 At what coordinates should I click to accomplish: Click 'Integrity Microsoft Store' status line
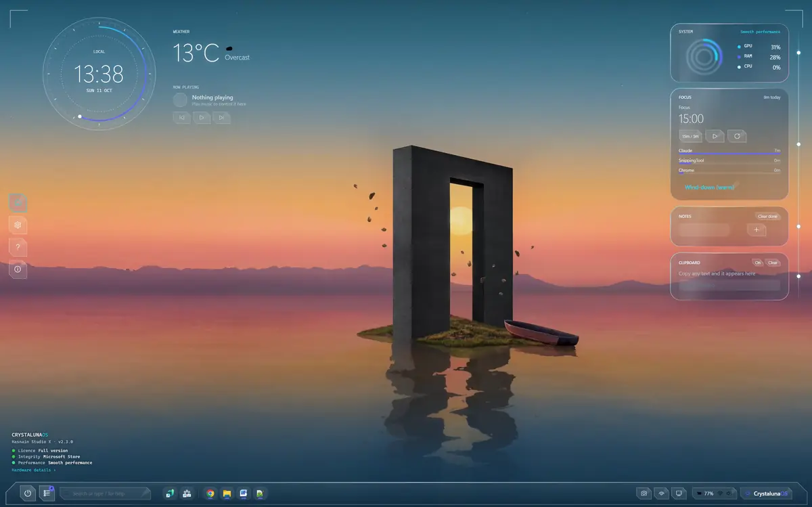[x=47, y=456]
